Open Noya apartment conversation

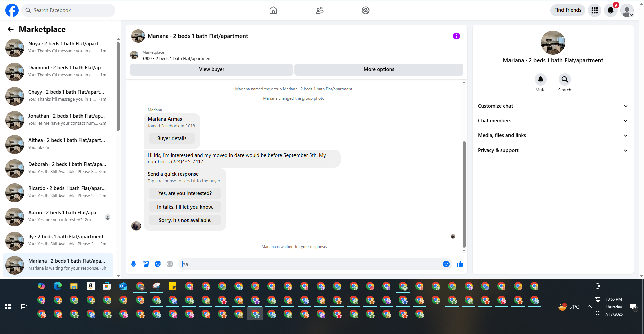click(x=58, y=48)
